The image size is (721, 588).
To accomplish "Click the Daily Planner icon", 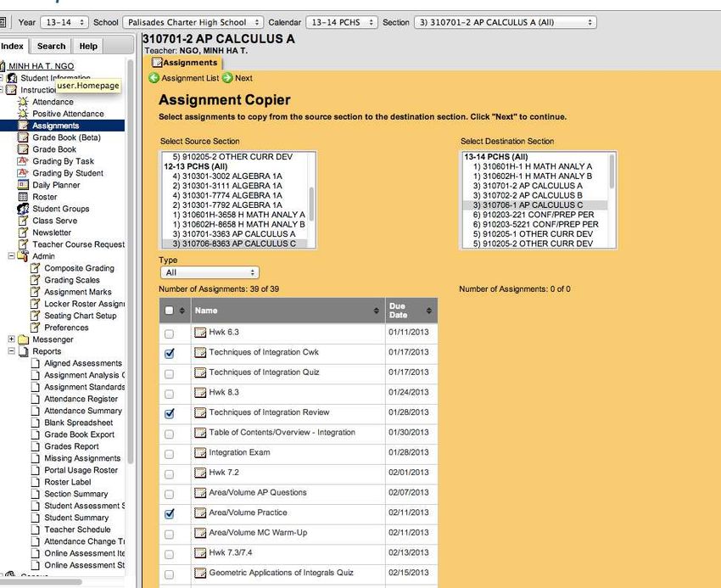I will point(23,185).
